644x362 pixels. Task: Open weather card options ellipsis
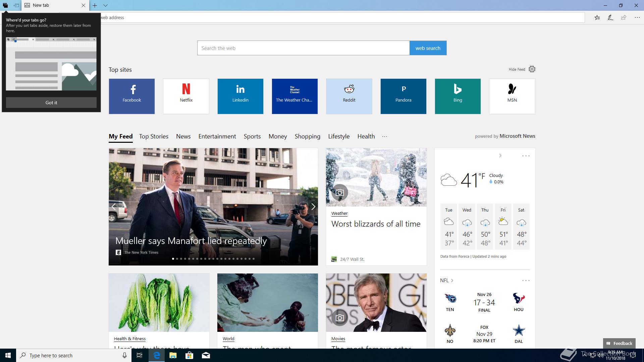click(x=526, y=156)
